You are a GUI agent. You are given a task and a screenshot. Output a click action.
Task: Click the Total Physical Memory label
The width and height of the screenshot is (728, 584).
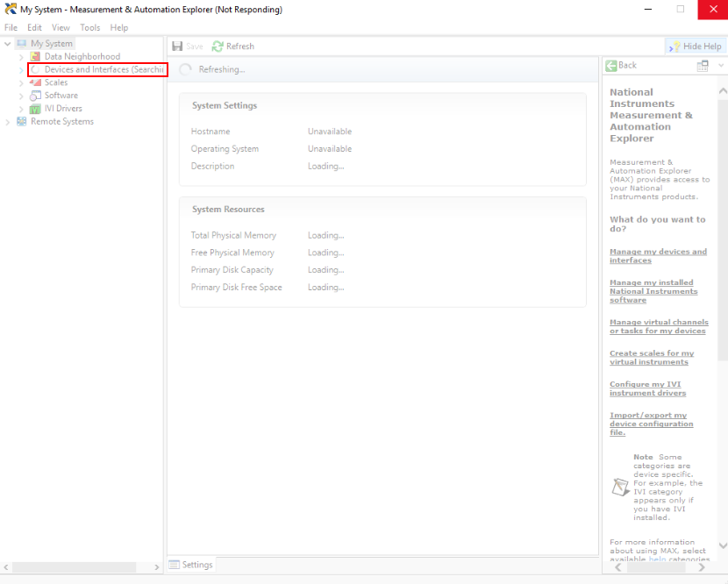[x=233, y=235]
